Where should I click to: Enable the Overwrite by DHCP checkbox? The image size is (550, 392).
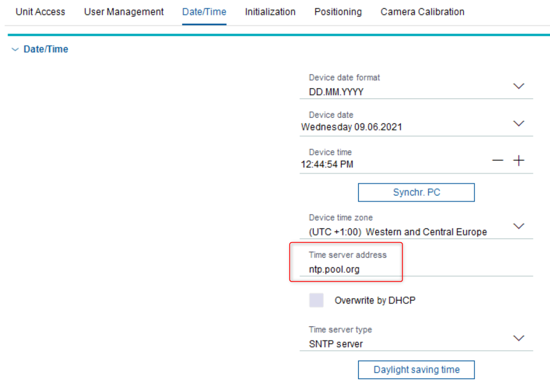(x=316, y=300)
